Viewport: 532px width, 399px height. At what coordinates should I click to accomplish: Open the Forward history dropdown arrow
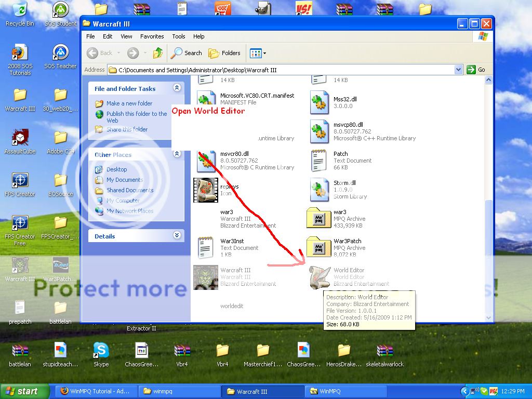pos(145,53)
